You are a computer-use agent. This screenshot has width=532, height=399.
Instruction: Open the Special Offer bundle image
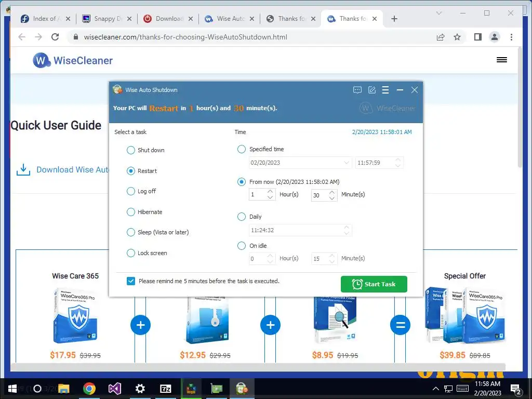465,315
